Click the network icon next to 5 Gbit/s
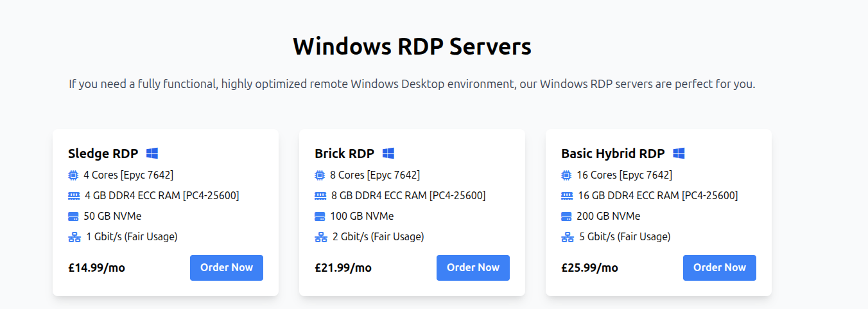Screen dimensions: 868x309 [568, 237]
